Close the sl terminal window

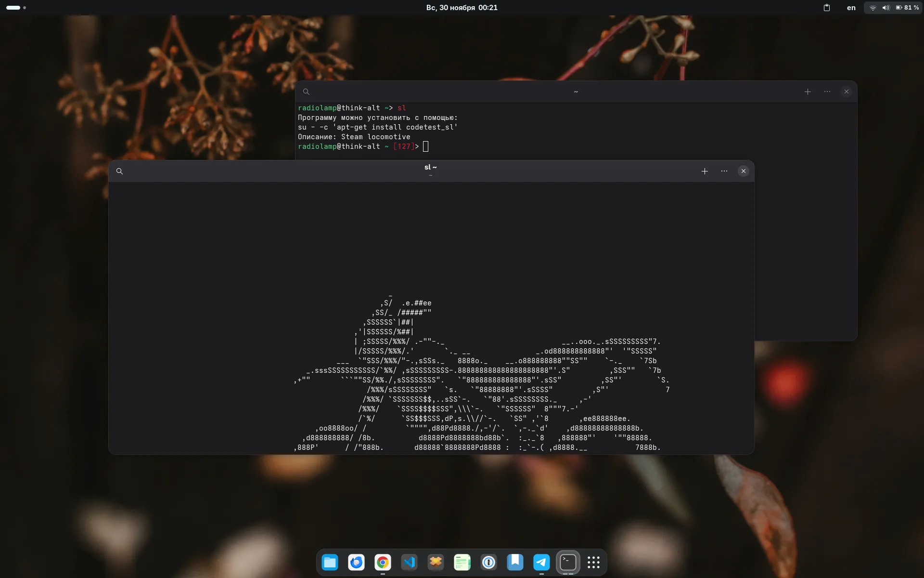click(743, 171)
